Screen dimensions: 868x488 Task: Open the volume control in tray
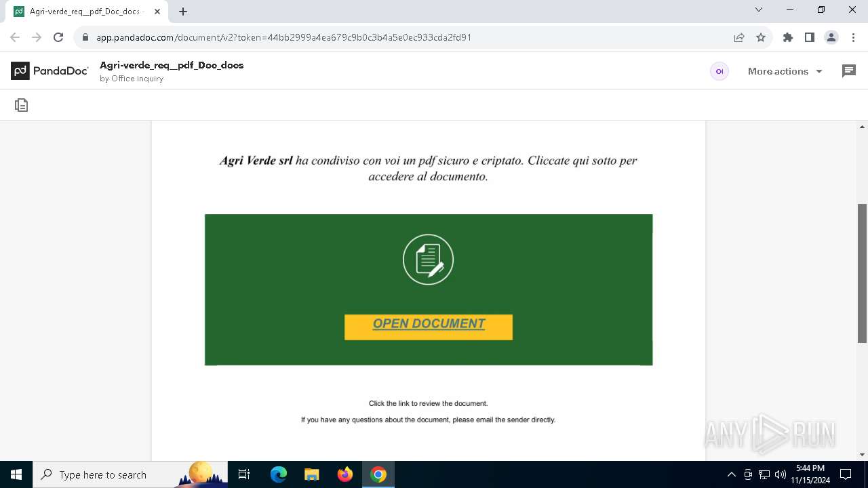pos(781,474)
